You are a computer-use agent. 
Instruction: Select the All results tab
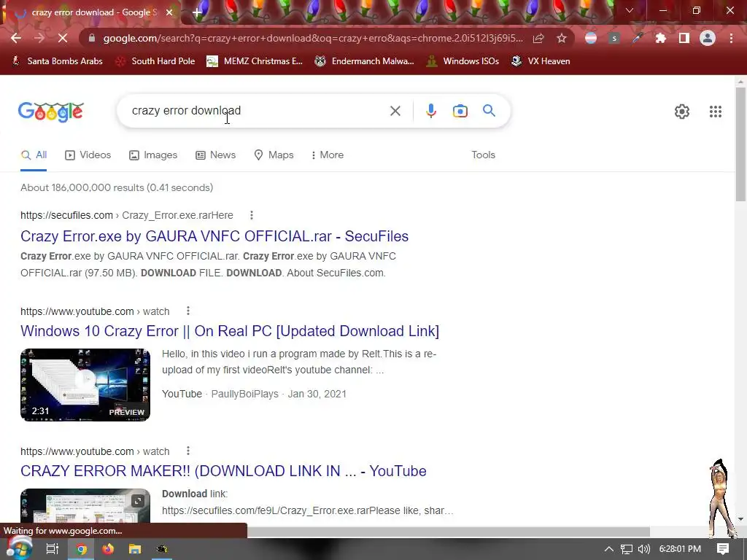coord(34,155)
